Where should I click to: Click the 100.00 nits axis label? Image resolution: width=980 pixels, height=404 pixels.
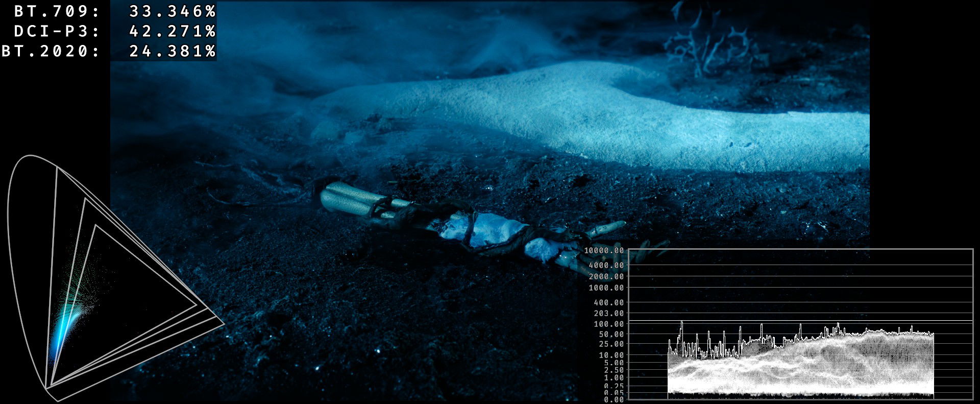[x=608, y=324]
